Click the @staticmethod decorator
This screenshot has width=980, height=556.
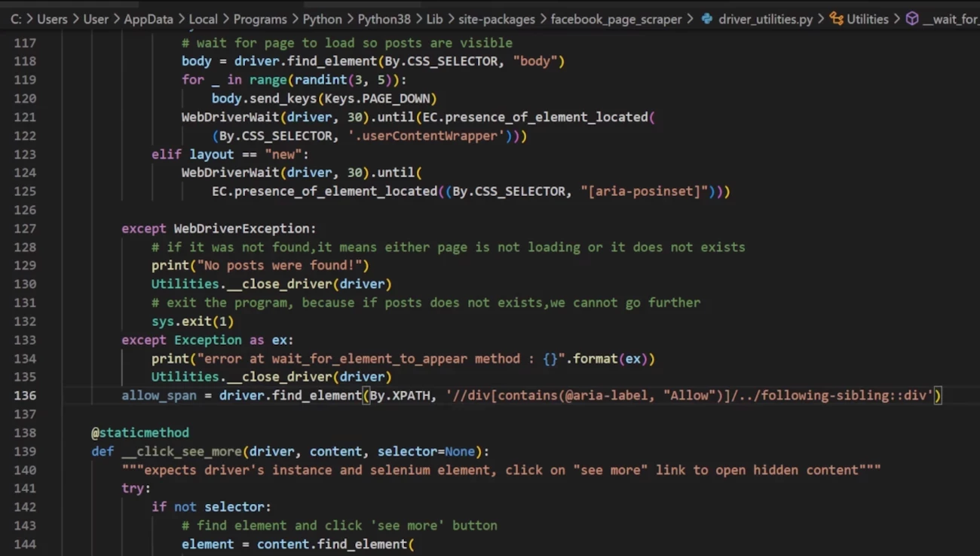tap(140, 432)
